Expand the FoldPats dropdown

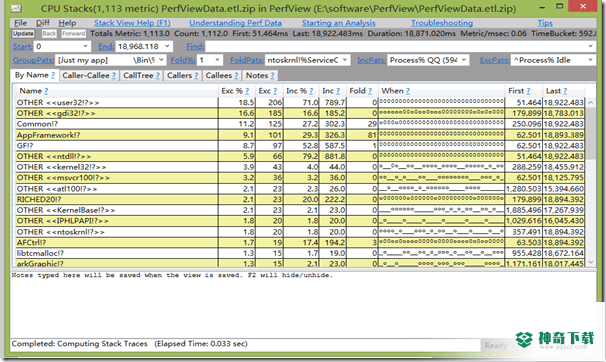(345, 60)
